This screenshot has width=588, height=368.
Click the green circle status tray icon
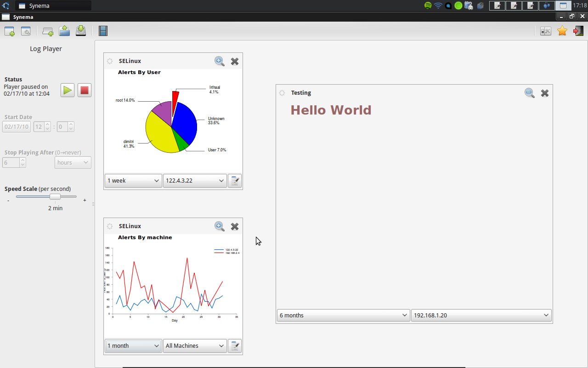[458, 6]
